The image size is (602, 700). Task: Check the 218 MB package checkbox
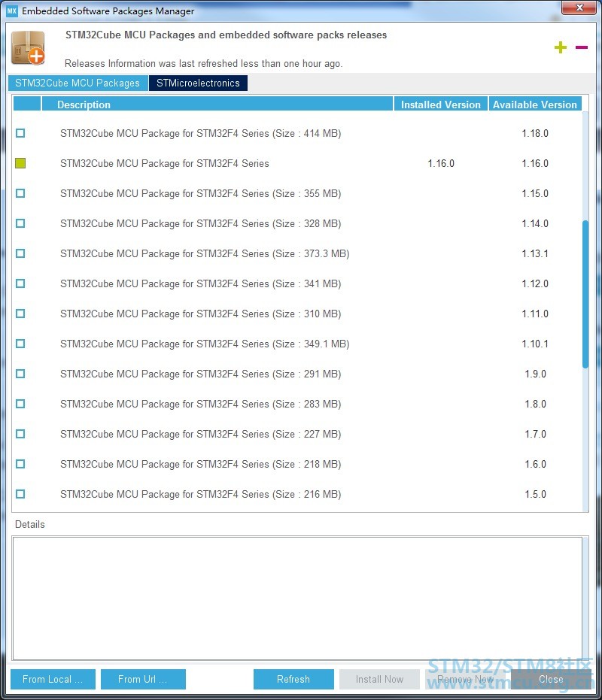click(20, 464)
